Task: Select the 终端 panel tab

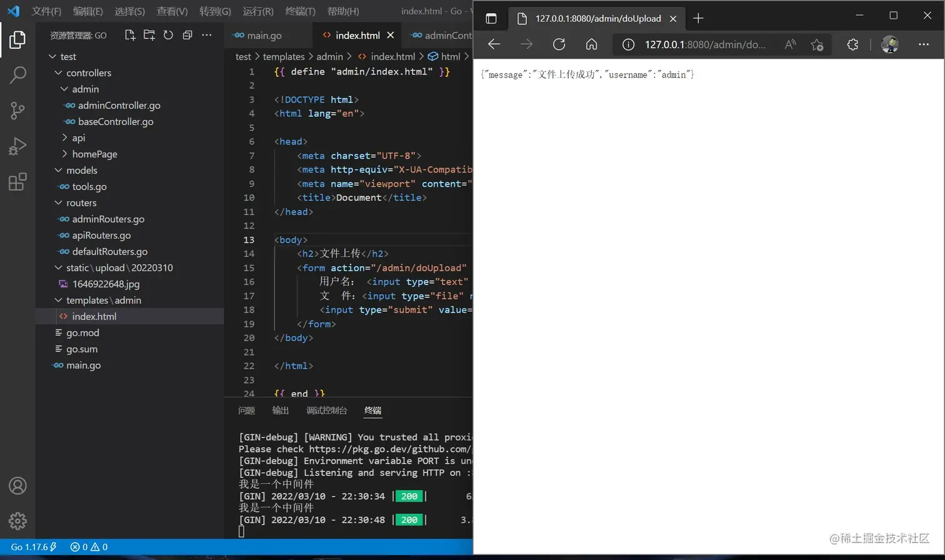Action: pos(373,411)
